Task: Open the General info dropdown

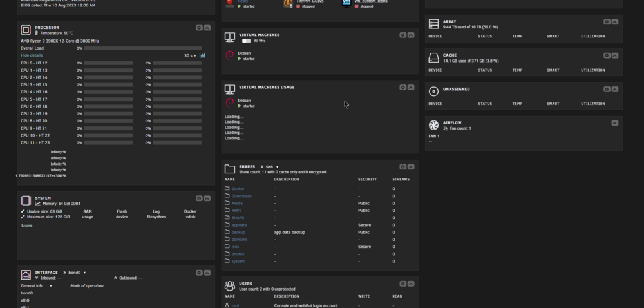Action: click(37, 286)
